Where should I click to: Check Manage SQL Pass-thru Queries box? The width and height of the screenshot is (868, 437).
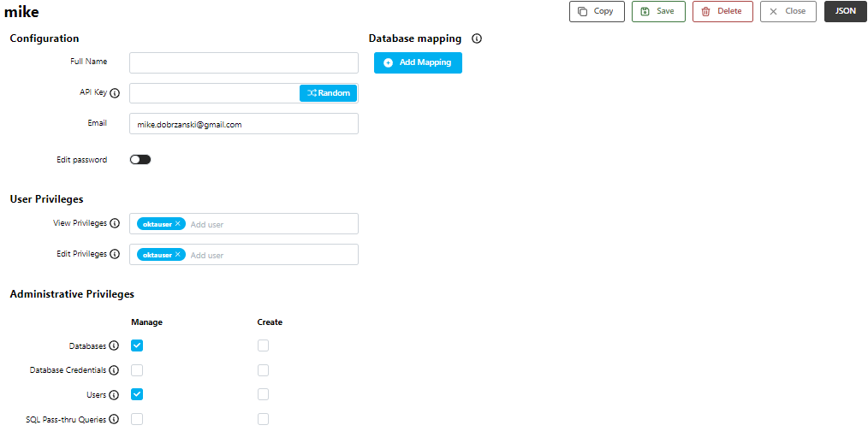(137, 419)
